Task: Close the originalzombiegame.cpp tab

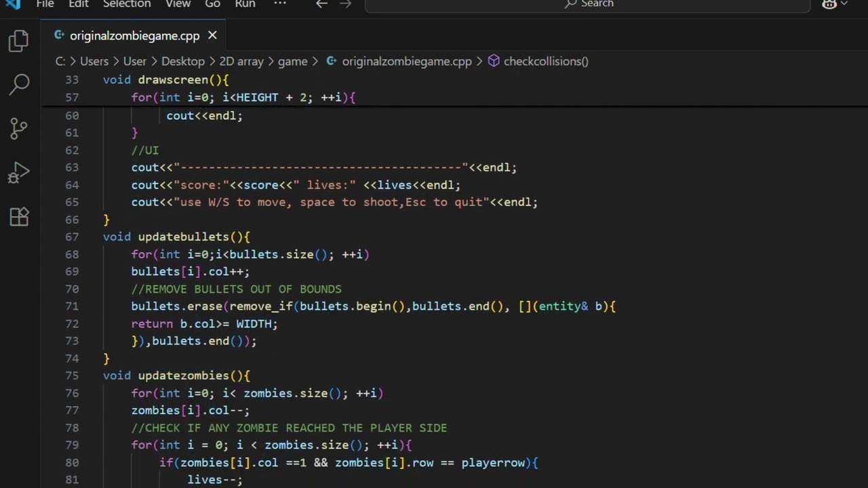Action: (212, 35)
